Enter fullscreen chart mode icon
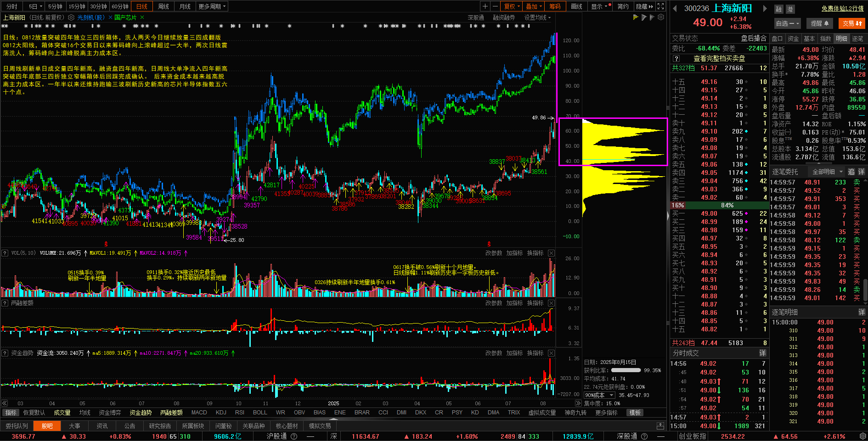Screen dimensions: 868x441 pyautogui.click(x=660, y=6)
